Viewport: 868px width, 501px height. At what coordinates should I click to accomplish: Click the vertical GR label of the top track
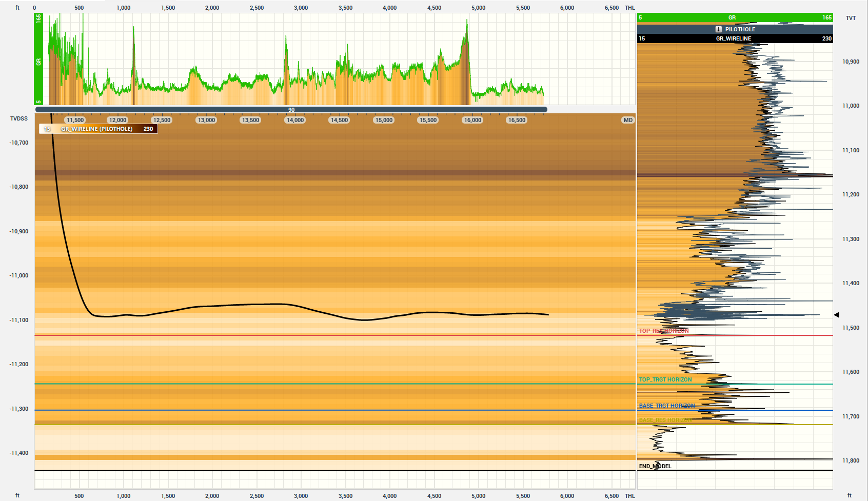coord(38,62)
